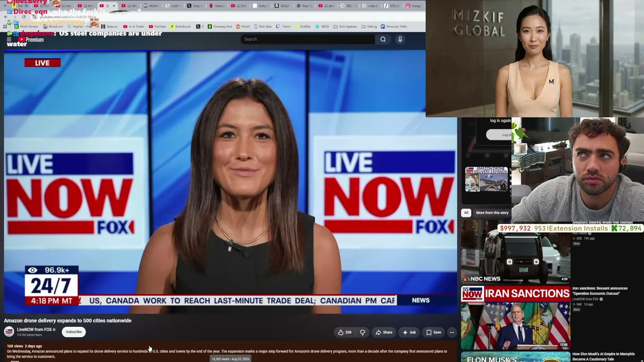Open the Twitch bookmark
644x362 pixels.
tap(284, 27)
